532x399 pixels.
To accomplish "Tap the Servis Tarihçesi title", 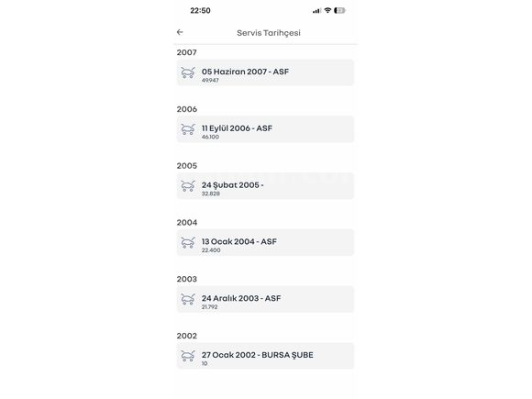I will pyautogui.click(x=269, y=33).
